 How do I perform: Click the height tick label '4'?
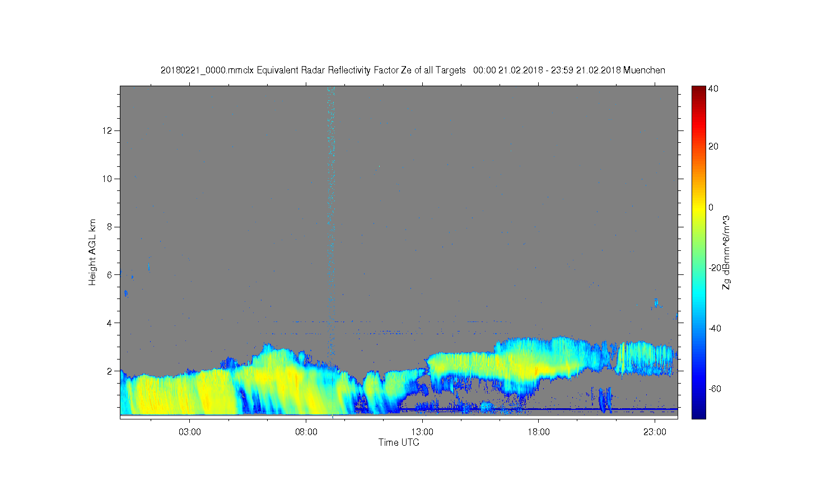[110, 323]
